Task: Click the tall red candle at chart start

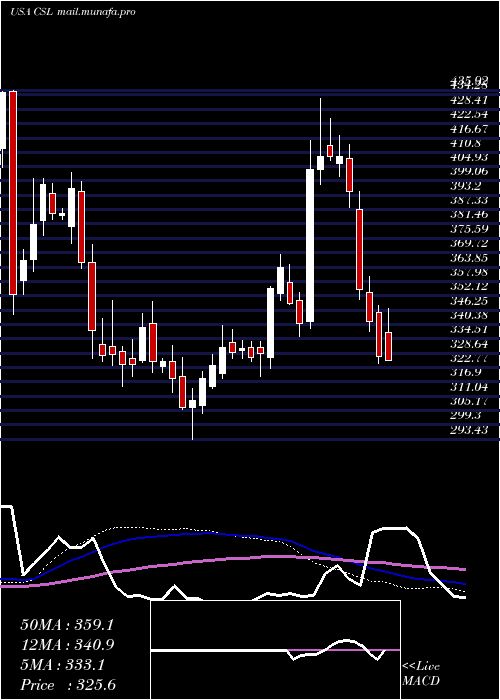Action: (x=13, y=193)
